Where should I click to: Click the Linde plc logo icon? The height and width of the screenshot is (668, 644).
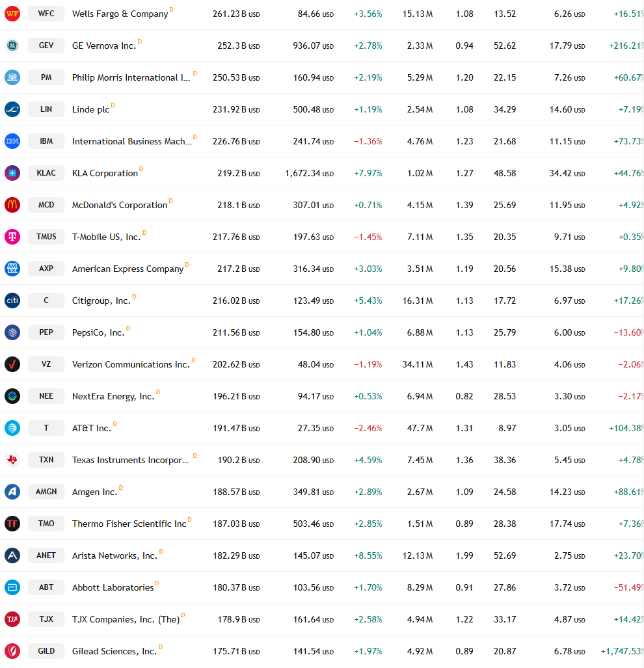click(12, 109)
